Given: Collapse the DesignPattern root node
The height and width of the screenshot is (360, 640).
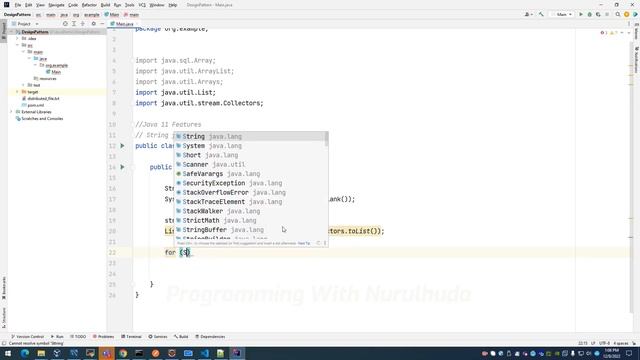Looking at the screenshot, I should [x=11, y=32].
